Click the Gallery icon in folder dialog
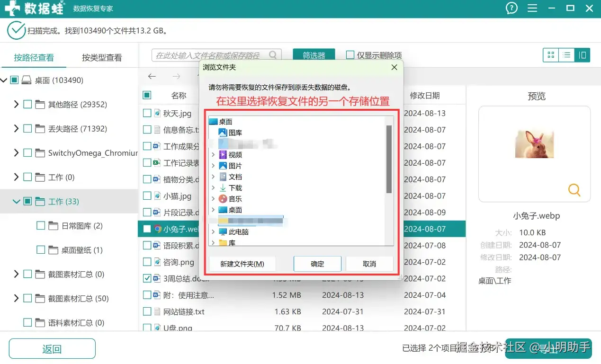 (223, 133)
